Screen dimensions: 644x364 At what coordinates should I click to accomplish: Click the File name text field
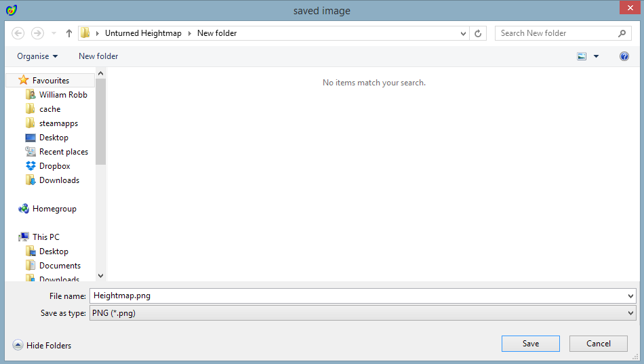pos(358,296)
